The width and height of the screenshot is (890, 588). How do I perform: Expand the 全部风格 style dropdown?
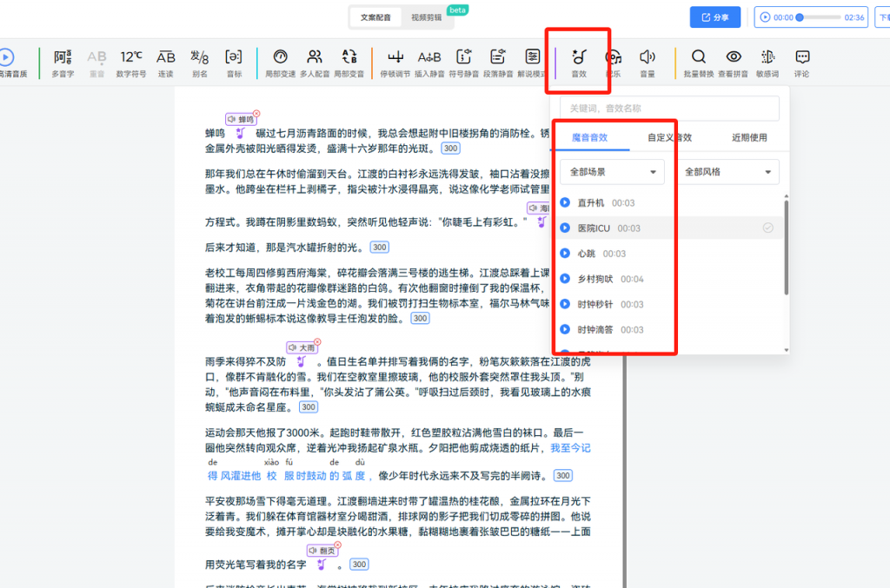pos(727,172)
